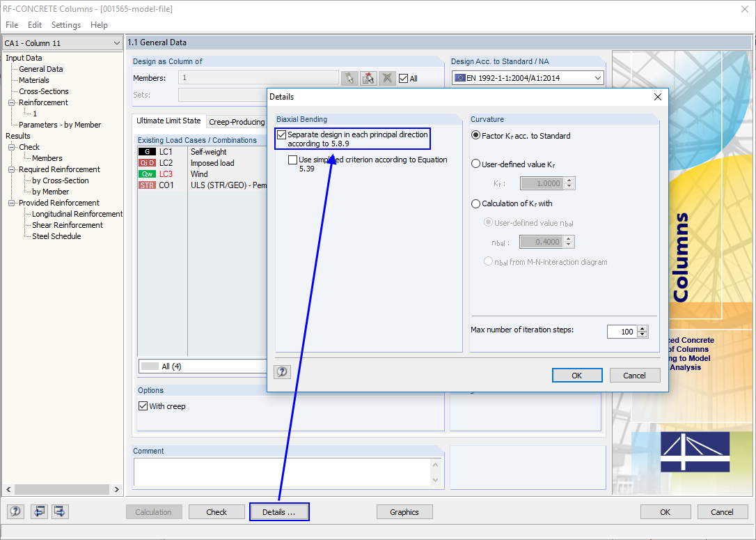Disable Separate design in each principal direction
The image size is (756, 540).
click(x=281, y=134)
